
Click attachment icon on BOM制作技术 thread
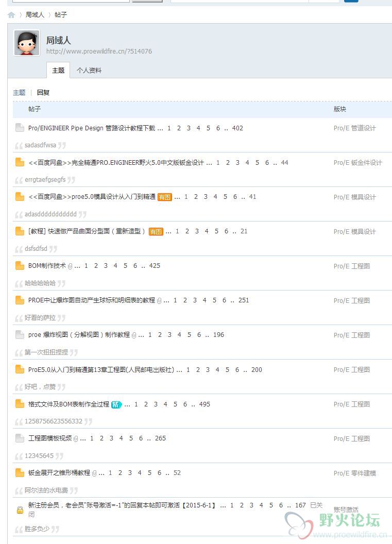click(x=70, y=266)
